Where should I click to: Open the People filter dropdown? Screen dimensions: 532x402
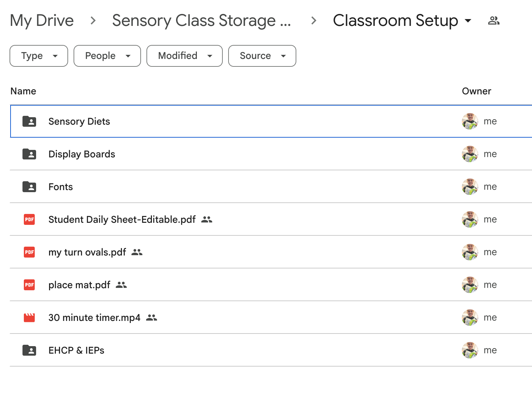point(107,56)
